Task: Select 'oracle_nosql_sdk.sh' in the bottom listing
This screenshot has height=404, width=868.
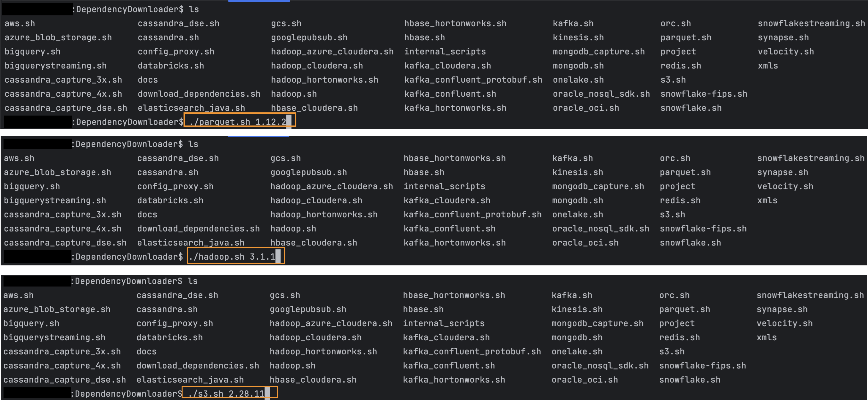Action: click(x=600, y=365)
